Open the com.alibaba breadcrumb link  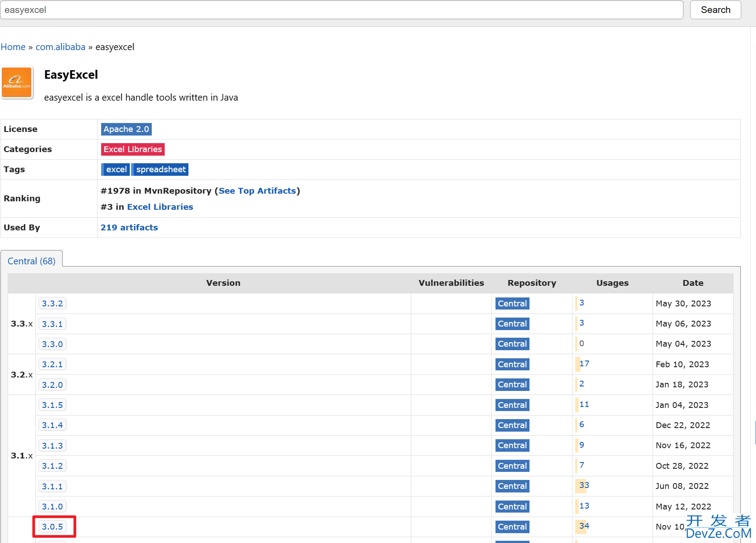pos(60,47)
